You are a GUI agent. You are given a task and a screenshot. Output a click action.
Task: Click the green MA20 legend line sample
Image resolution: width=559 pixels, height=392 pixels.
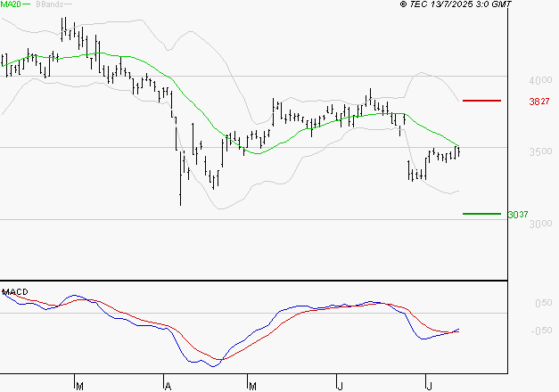coord(27,5)
